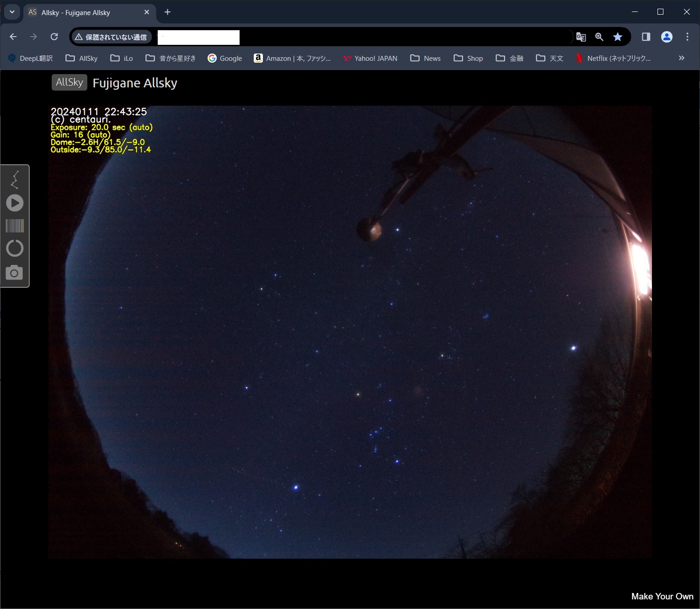Click the Make Your Own link
Image resolution: width=700 pixels, height=609 pixels.
662,596
